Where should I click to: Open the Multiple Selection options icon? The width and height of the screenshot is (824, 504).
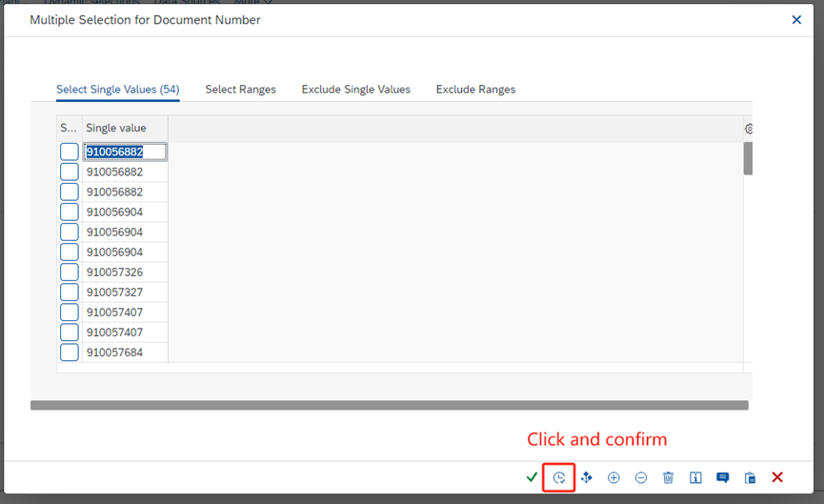(x=587, y=477)
